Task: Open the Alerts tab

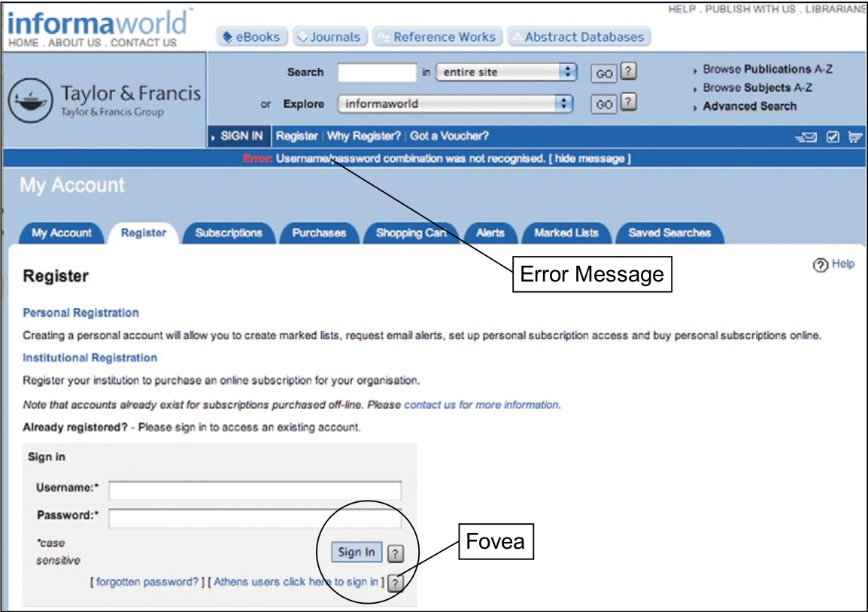Action: click(x=490, y=233)
